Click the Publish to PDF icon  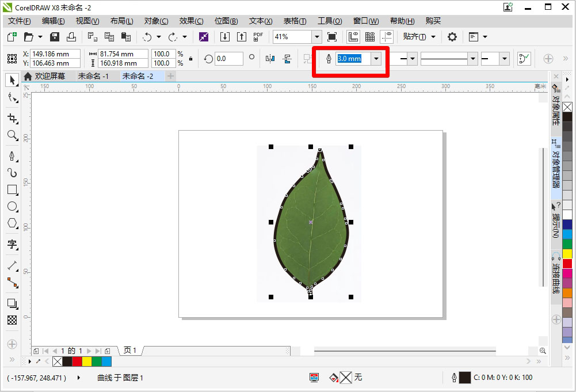[258, 37]
